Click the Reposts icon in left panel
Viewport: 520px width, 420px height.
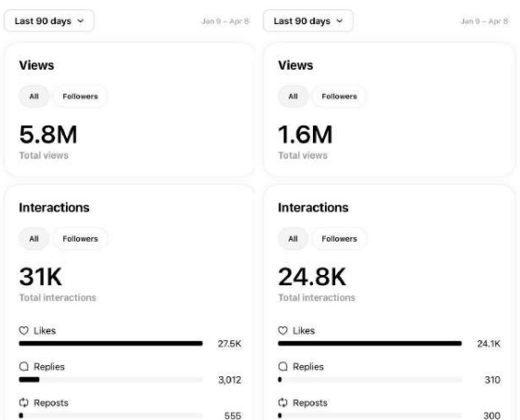coord(23,402)
